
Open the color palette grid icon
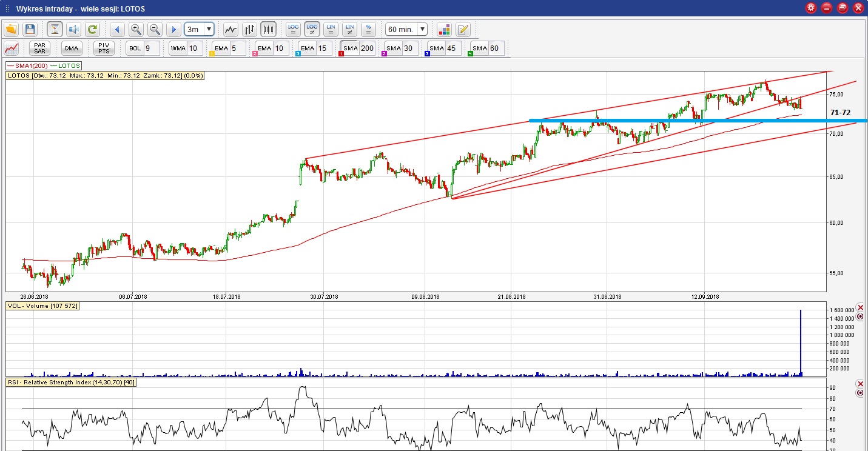click(444, 29)
